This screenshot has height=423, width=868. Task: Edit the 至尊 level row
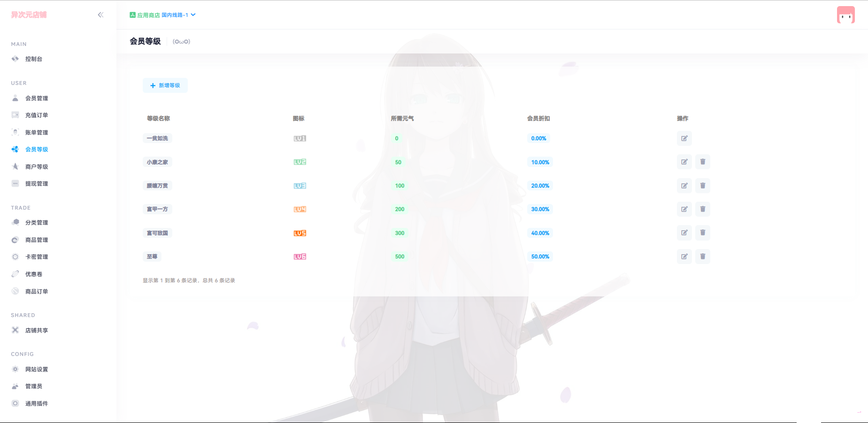[x=684, y=257]
